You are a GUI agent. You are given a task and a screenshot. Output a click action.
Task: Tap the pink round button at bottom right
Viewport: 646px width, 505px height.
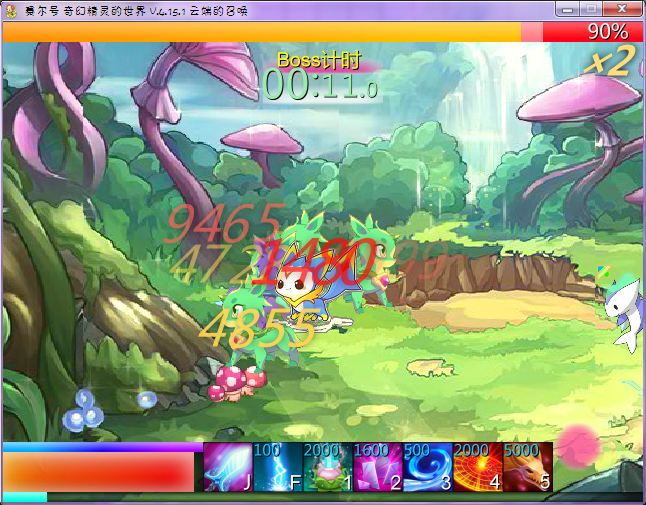(x=578, y=447)
